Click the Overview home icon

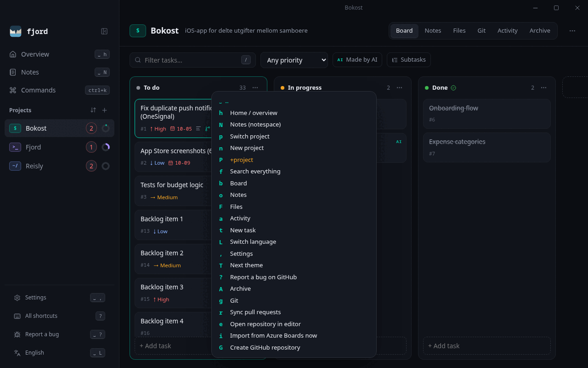pos(13,54)
